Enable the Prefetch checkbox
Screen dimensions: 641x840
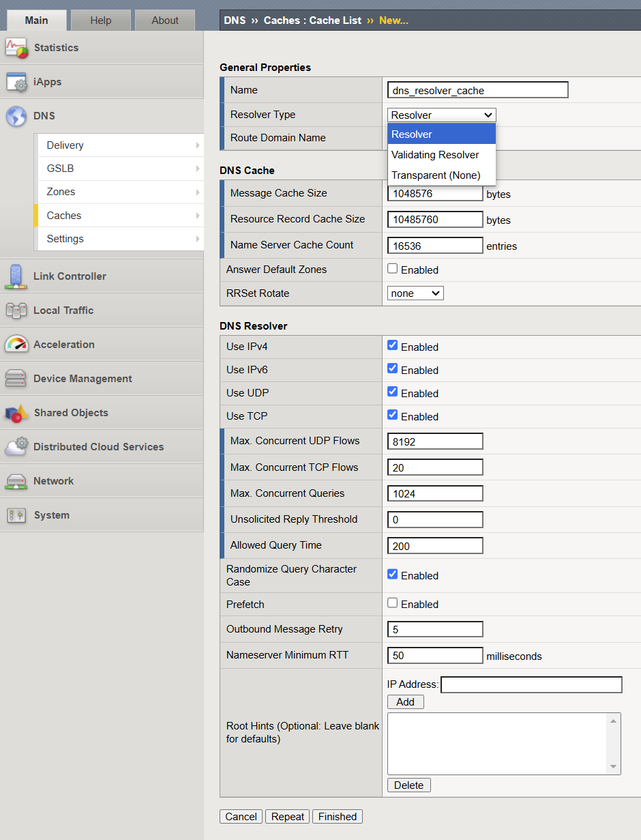[x=393, y=603]
